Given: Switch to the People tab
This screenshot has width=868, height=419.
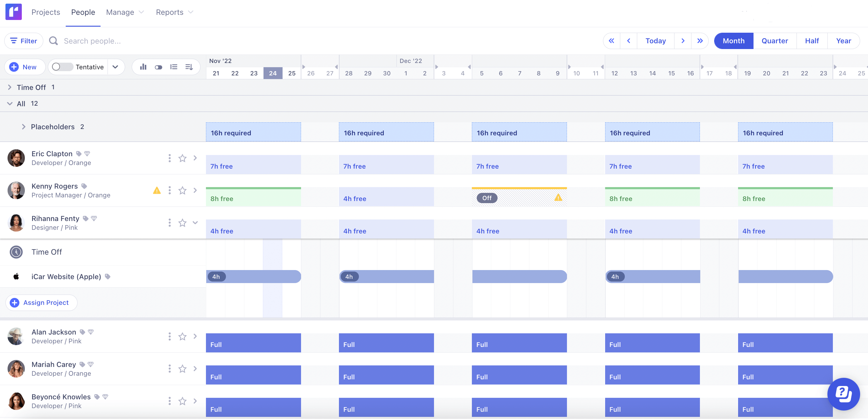Looking at the screenshot, I should coord(83,12).
